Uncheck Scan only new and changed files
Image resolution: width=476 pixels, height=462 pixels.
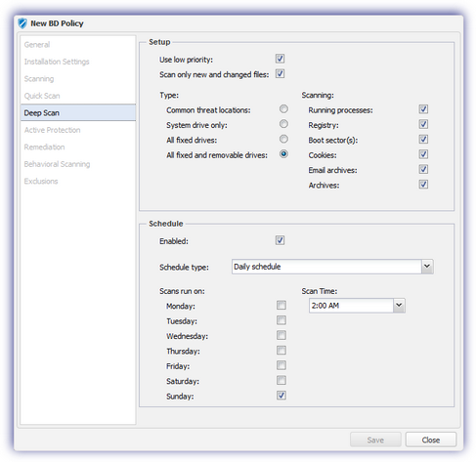(280, 74)
